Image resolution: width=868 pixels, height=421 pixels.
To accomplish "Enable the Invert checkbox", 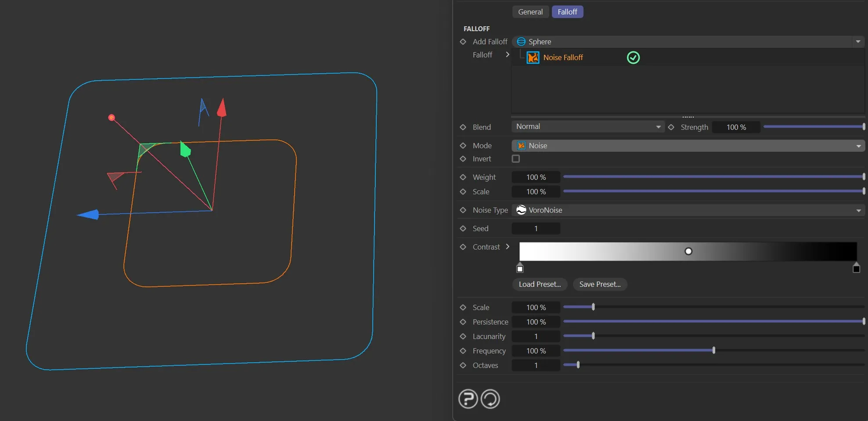I will click(516, 159).
